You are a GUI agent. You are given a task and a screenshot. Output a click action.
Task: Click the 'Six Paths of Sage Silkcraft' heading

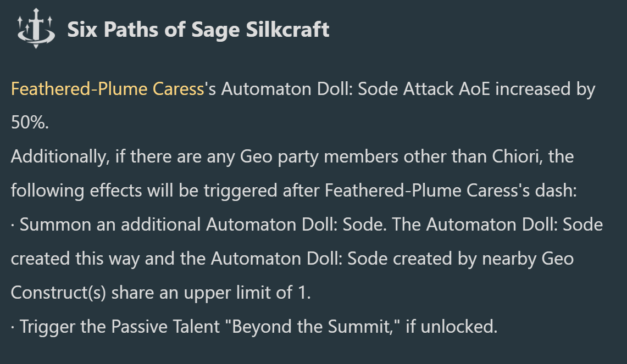[198, 30]
